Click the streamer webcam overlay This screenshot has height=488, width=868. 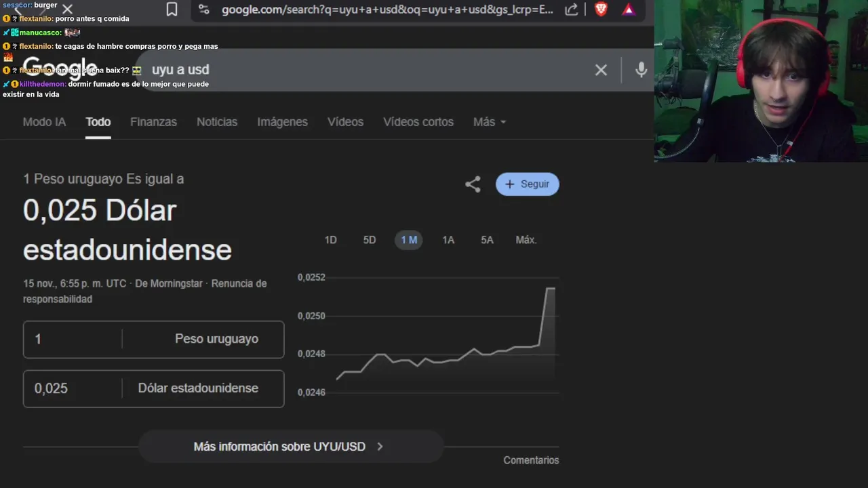pyautogui.click(x=761, y=81)
